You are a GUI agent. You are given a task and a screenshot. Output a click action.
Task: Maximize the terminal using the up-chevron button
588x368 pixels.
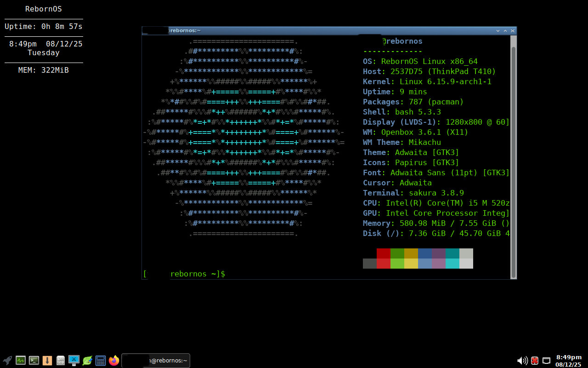[505, 31]
